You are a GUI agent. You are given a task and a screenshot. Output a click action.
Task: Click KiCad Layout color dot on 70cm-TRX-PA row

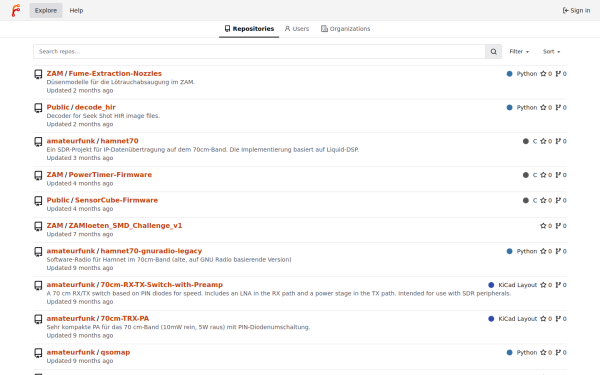(491, 319)
